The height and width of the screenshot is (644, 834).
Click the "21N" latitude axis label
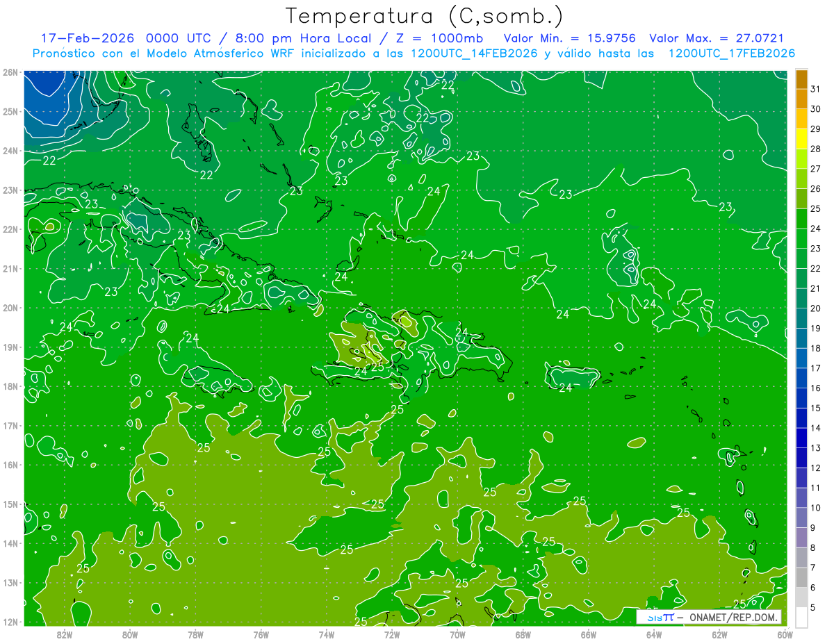tap(10, 268)
